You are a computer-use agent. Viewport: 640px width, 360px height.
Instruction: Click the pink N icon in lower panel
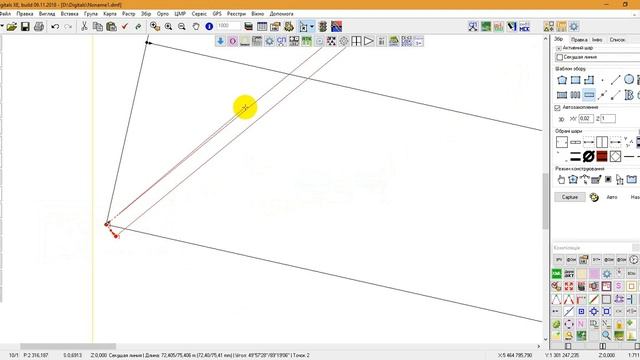pyautogui.click(x=581, y=324)
